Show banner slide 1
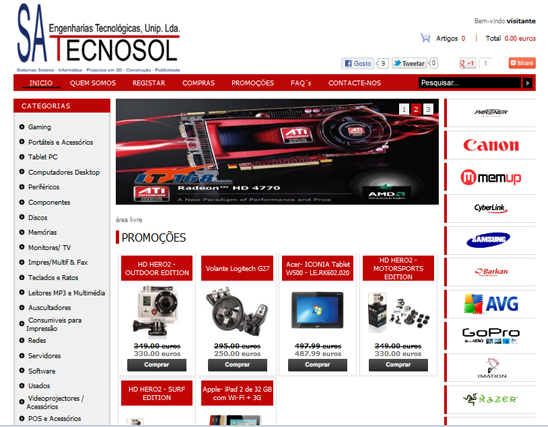Screen dimensions: 548x427 pyautogui.click(x=404, y=109)
